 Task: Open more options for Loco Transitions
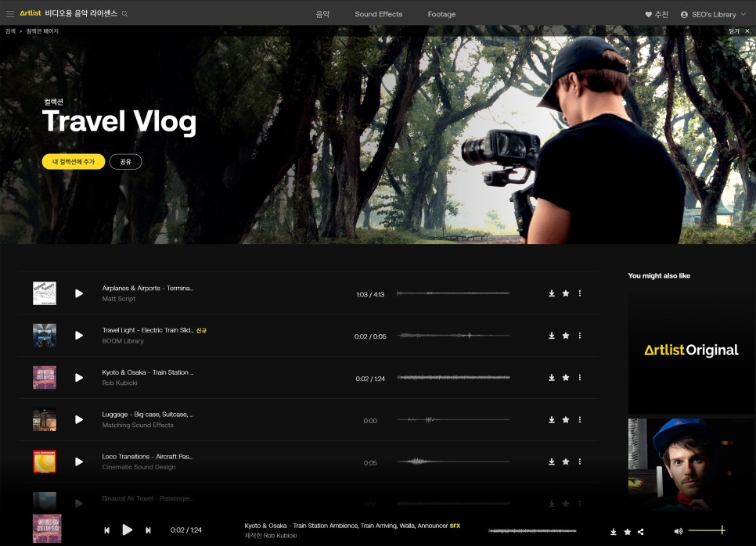580,462
